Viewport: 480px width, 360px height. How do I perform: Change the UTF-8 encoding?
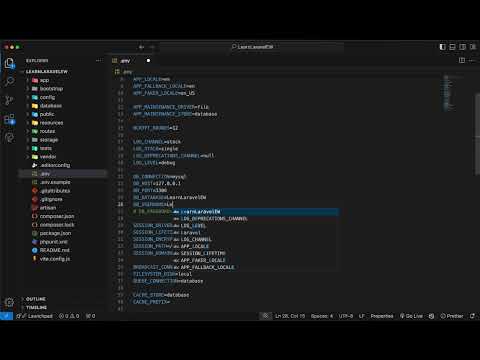(x=346, y=316)
